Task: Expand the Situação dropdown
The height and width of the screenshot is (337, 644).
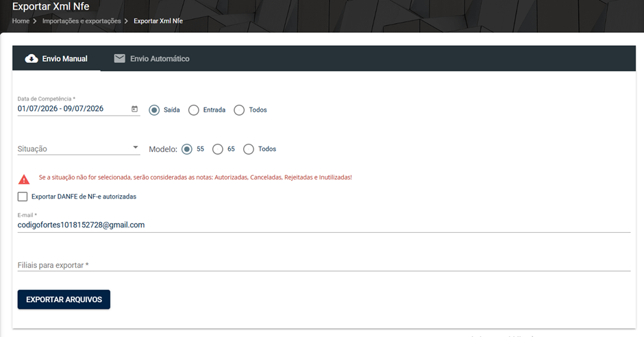Action: (79, 149)
